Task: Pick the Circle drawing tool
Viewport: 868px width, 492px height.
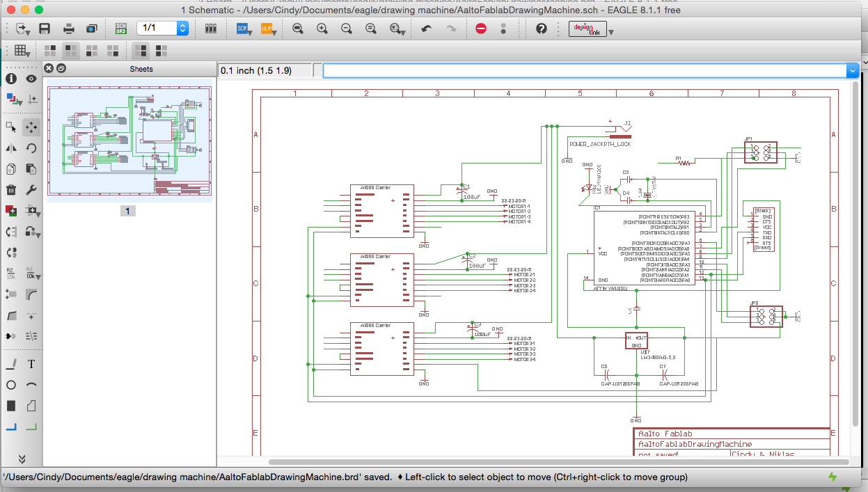Action: 11,385
